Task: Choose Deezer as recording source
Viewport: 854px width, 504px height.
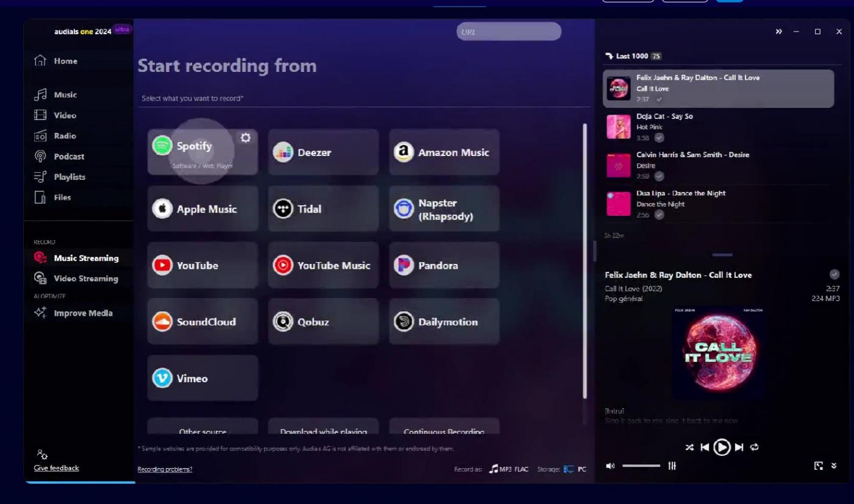Action: [x=323, y=152]
